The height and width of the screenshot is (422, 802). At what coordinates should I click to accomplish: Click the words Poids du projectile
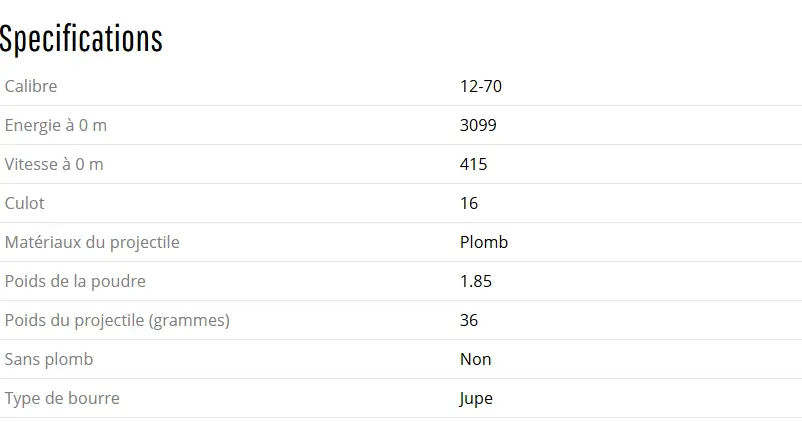(x=74, y=320)
